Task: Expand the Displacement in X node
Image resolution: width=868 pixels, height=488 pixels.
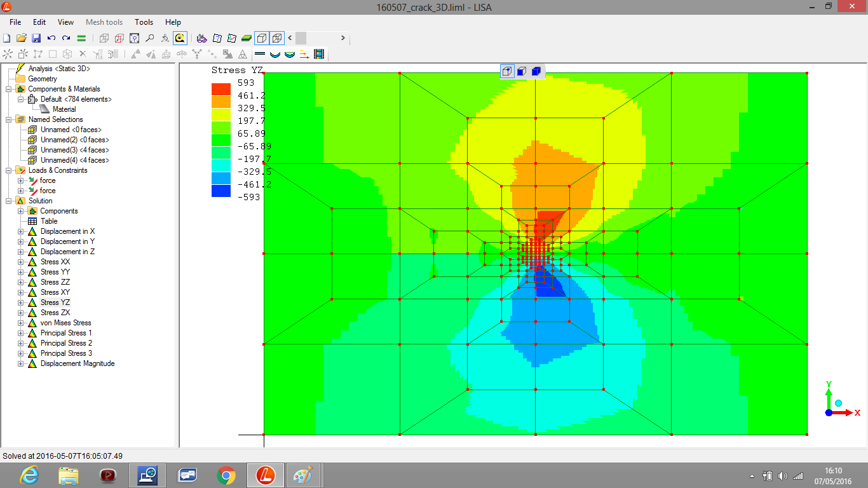Action: (21, 231)
